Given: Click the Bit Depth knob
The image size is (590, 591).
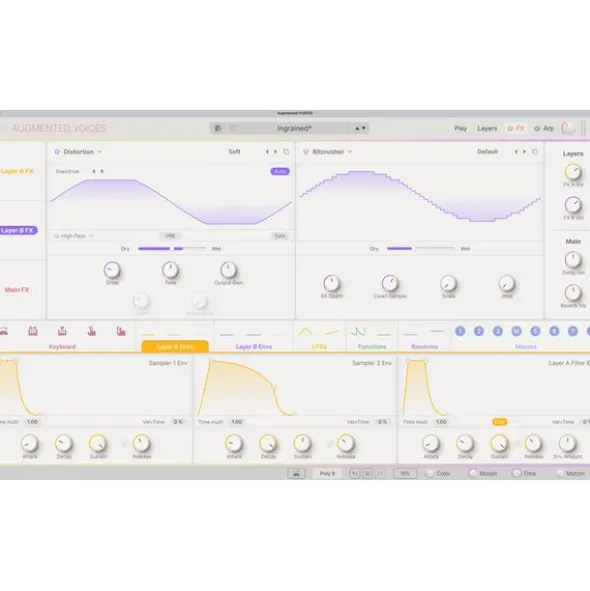Looking at the screenshot, I should click(x=331, y=283).
